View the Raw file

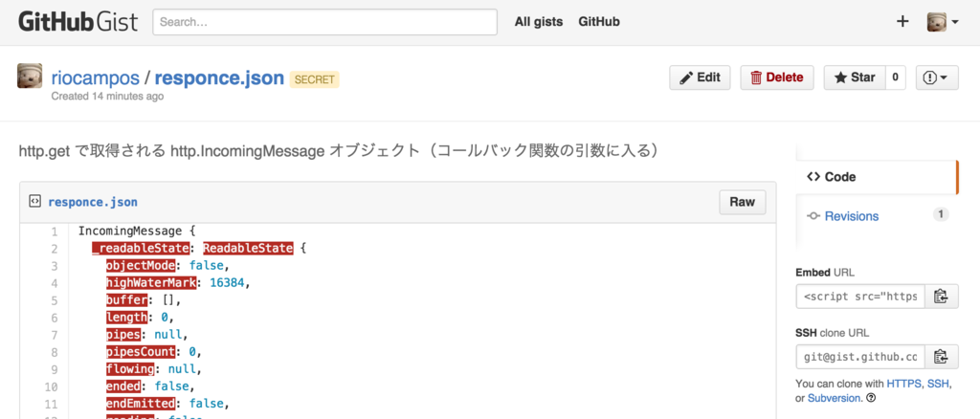tap(743, 202)
